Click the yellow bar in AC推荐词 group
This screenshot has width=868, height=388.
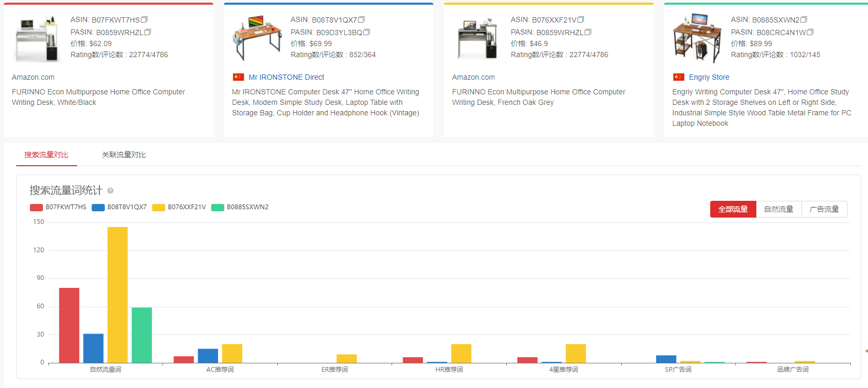click(x=232, y=353)
